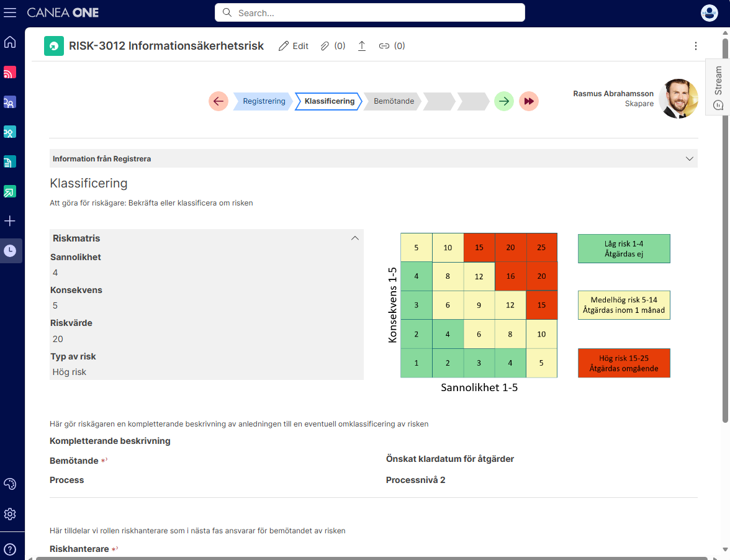Open the three-dot more options menu
Viewport: 730px width, 560px height.
pos(695,45)
